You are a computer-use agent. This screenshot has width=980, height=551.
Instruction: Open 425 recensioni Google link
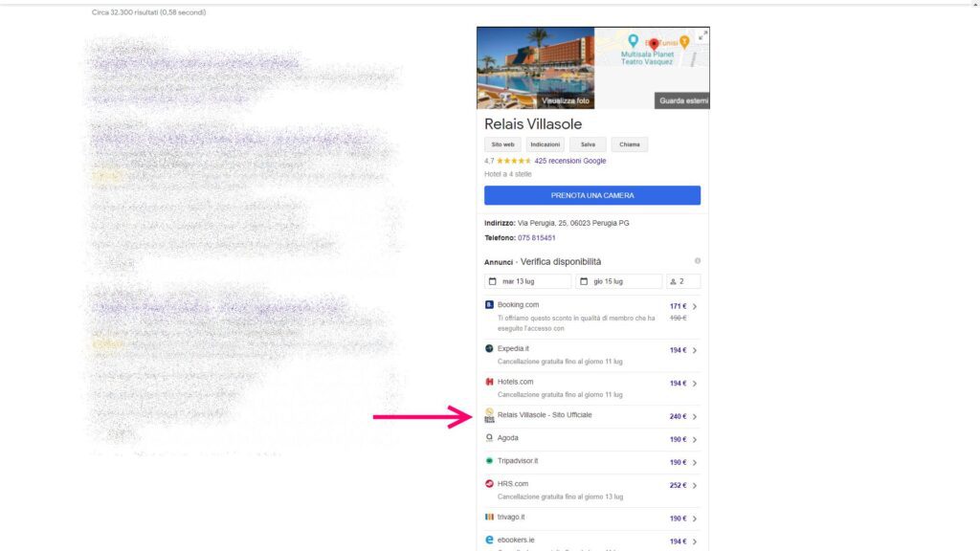point(570,161)
